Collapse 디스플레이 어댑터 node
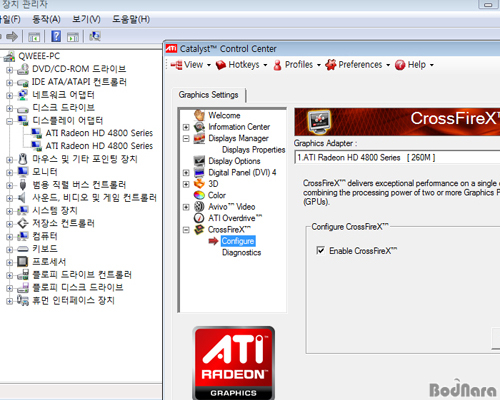This screenshot has width=500, height=400. point(9,121)
